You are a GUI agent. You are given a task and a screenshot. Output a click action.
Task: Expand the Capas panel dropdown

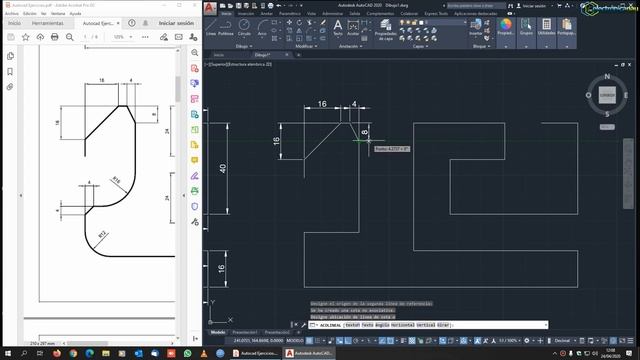point(420,46)
